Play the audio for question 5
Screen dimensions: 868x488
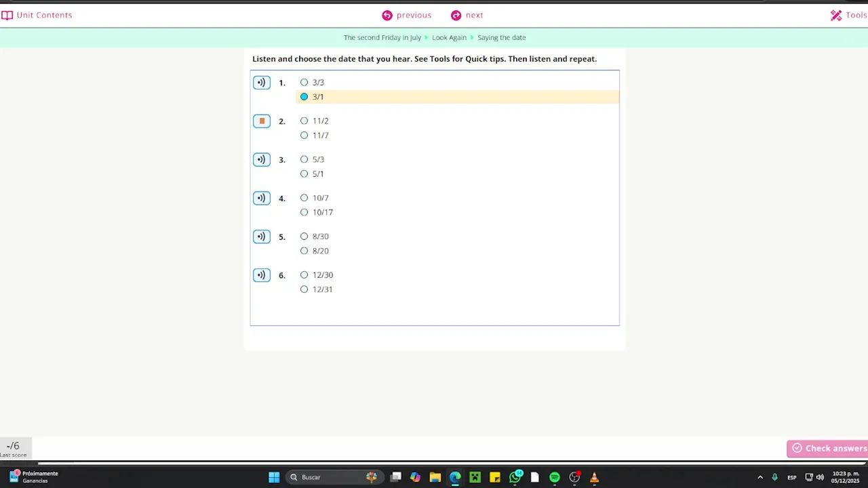[261, 237]
